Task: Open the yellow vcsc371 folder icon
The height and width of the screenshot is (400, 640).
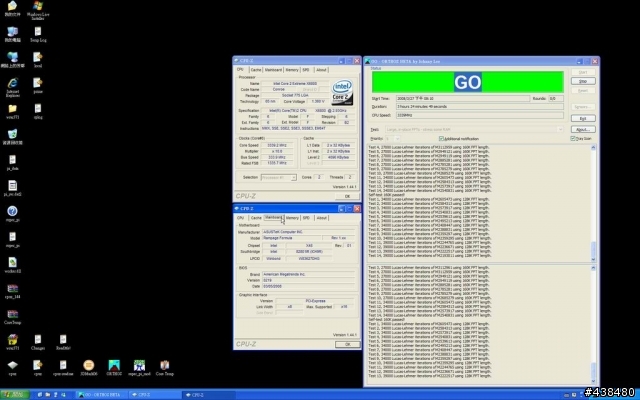Action: click(13, 109)
